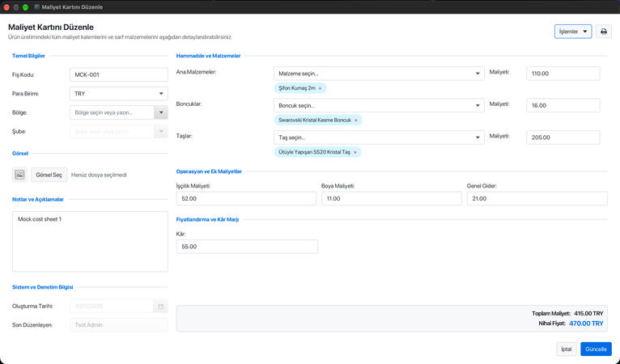Viewport: 620px width, 364px height.
Task: Click the Bölge seçin veya yazın input
Action: pos(112,112)
